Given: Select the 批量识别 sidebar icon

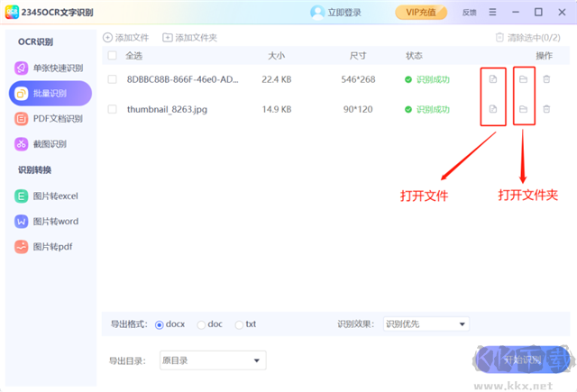Looking at the screenshot, I should 21,94.
